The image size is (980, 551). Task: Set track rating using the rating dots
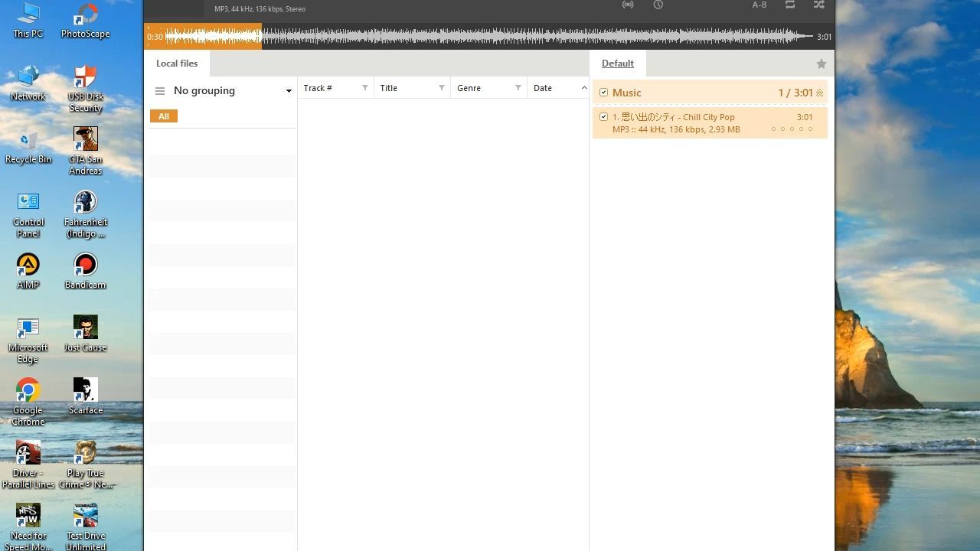tap(792, 129)
